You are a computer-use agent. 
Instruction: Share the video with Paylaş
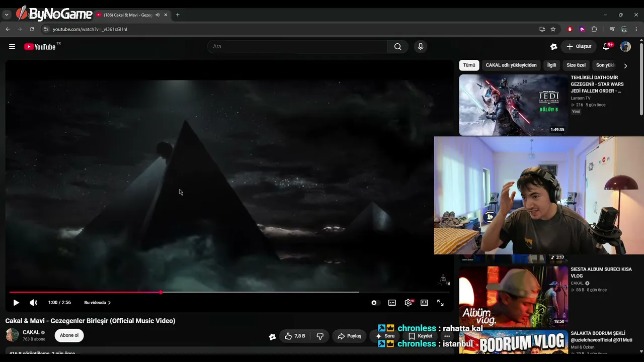pyautogui.click(x=349, y=336)
